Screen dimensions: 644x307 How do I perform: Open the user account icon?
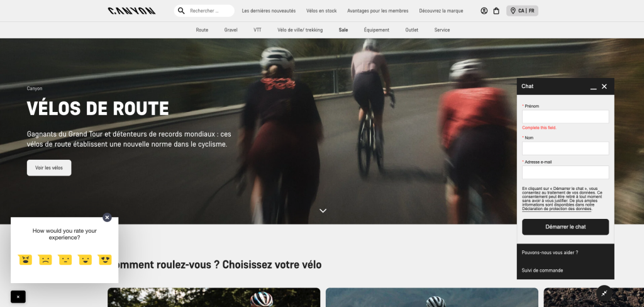[x=484, y=11]
